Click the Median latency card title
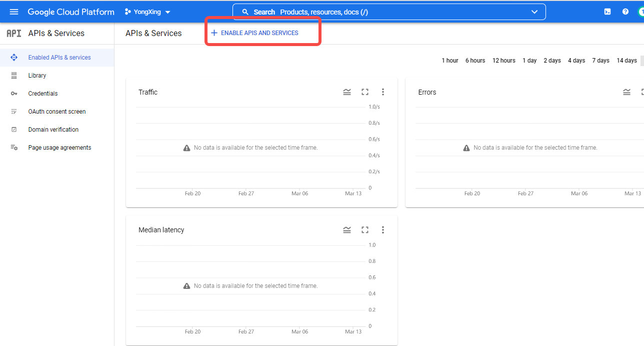 tap(161, 230)
